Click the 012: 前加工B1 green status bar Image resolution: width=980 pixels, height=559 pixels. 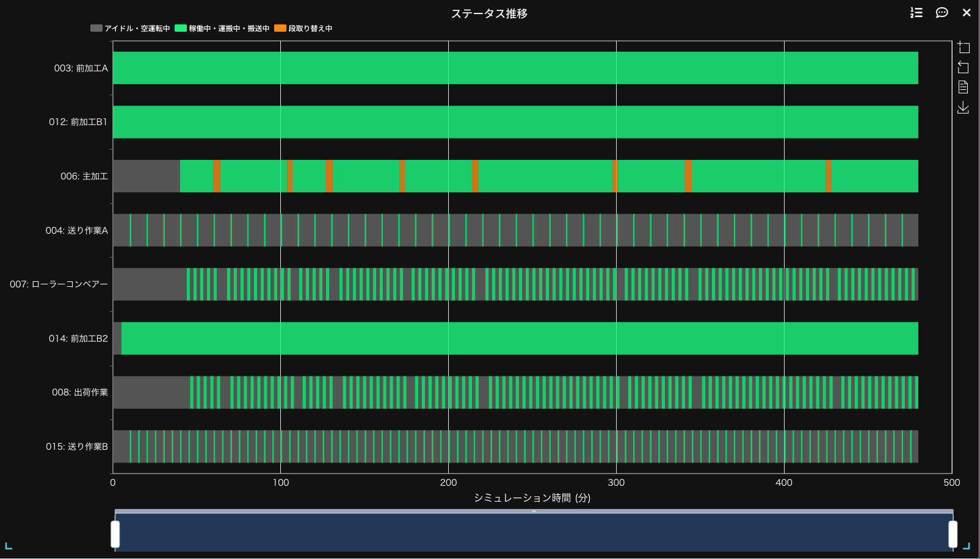[515, 122]
